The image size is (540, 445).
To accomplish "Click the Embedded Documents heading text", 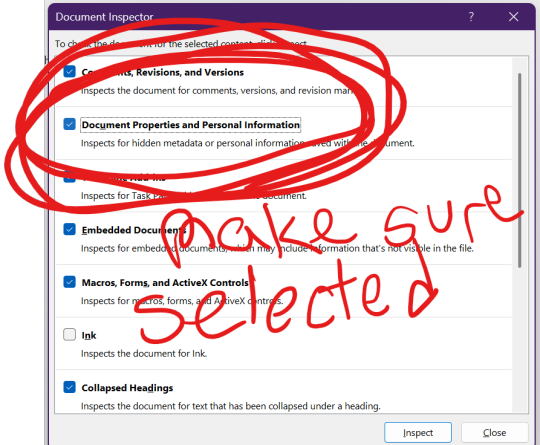I will 134,230.
